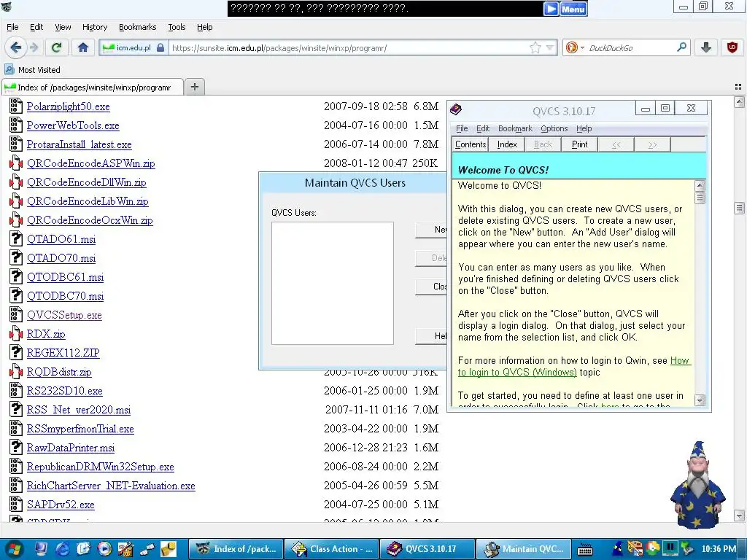The height and width of the screenshot is (560, 747).
Task: Click the padlock site security icon
Action: (160, 47)
